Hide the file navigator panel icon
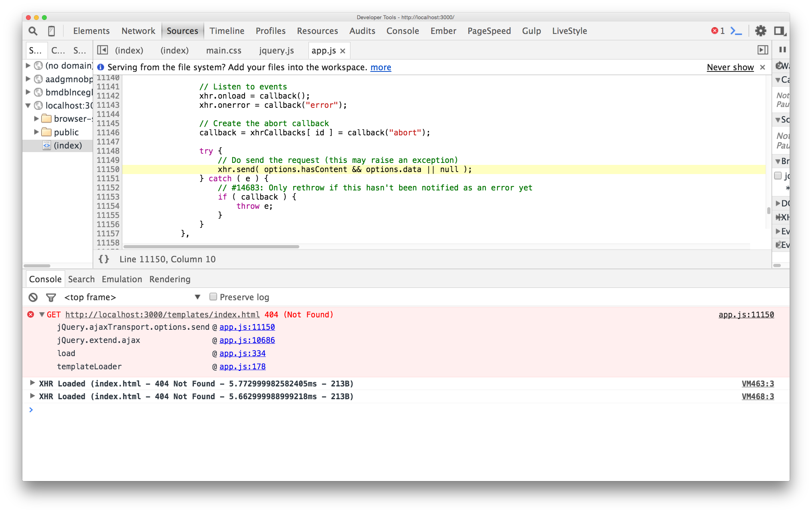 tap(103, 50)
